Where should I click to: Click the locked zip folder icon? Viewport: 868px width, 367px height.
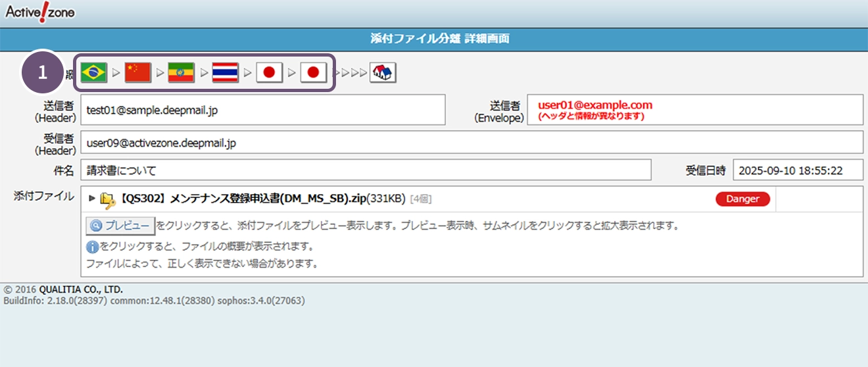(108, 199)
